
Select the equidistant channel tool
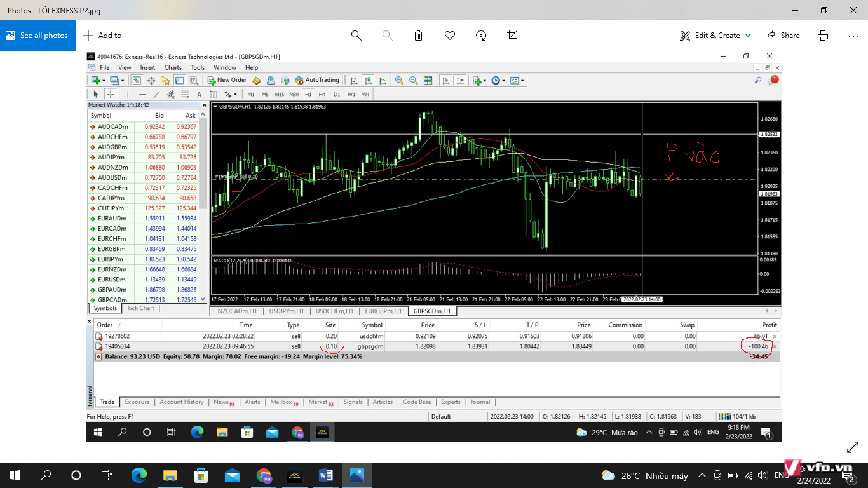pyautogui.click(x=170, y=95)
